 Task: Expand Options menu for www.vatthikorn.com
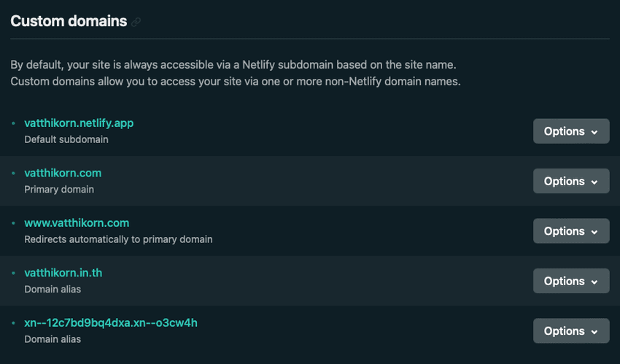[571, 231]
